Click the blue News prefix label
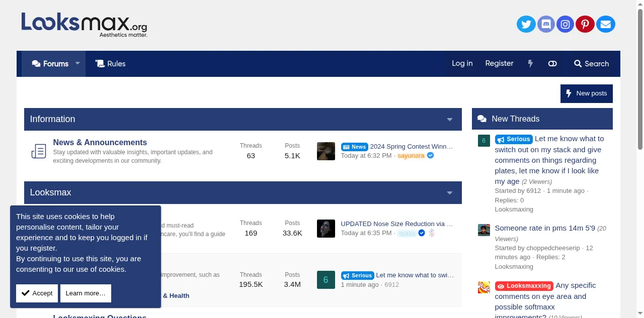This screenshot has width=644, height=318. pos(355,147)
